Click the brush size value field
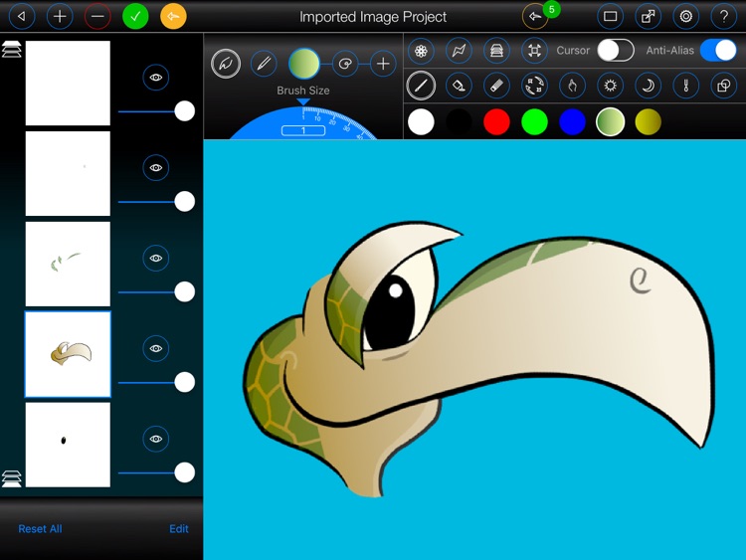 tap(303, 130)
